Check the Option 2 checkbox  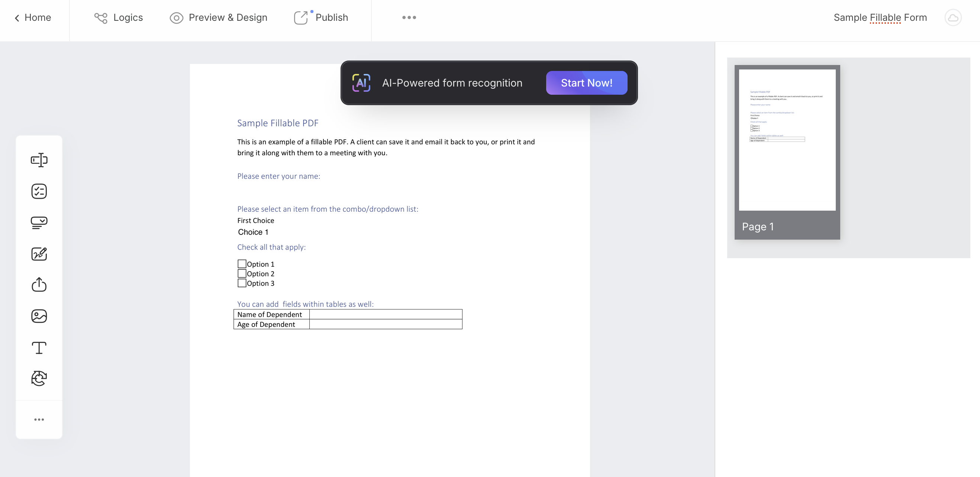coord(242,273)
